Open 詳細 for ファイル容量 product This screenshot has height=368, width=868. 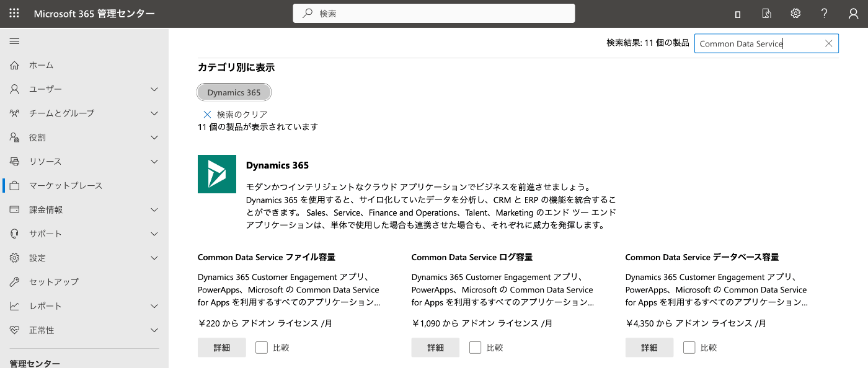click(x=222, y=348)
